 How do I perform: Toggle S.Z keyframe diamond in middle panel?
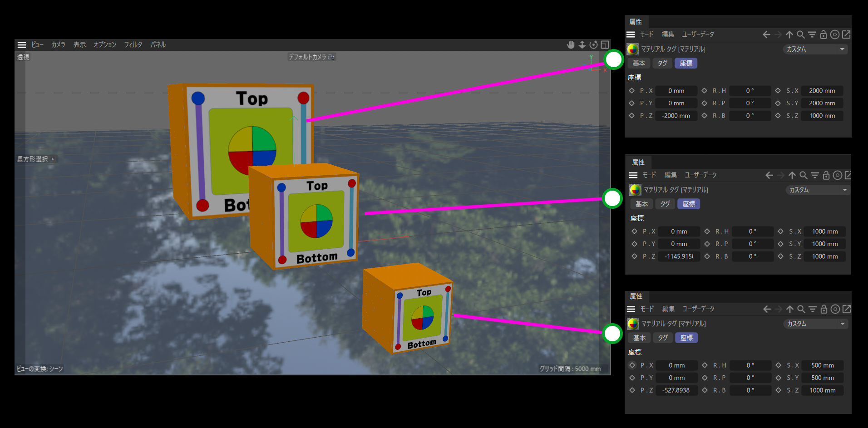coord(780,256)
